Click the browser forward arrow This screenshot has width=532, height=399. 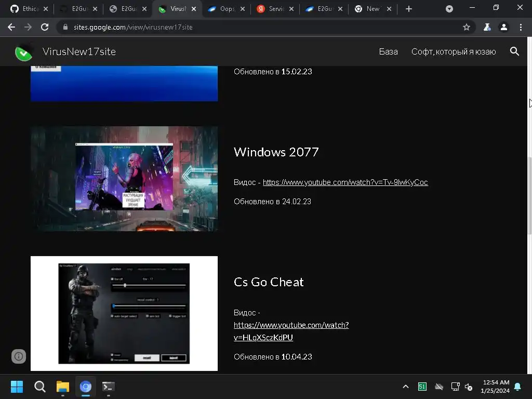[x=28, y=27]
